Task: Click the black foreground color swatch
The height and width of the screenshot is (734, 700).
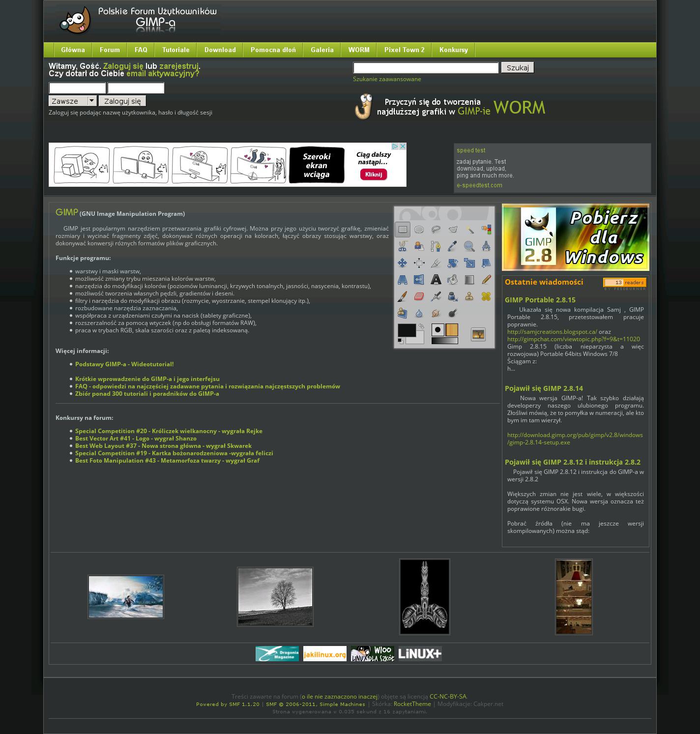Action: pos(406,330)
